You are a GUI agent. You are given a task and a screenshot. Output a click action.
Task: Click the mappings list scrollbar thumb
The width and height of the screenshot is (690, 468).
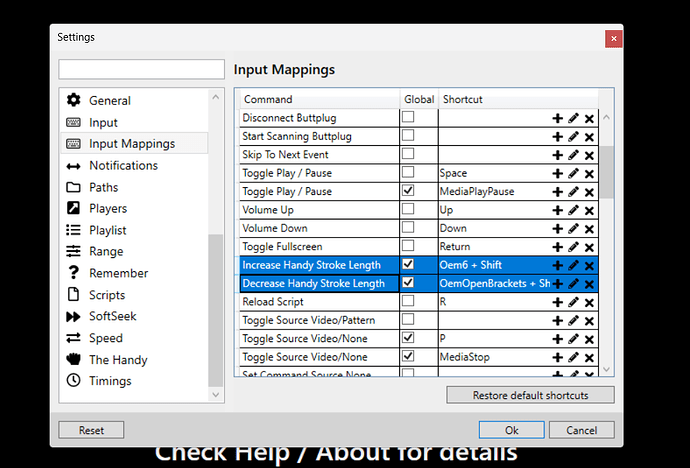pos(606,172)
